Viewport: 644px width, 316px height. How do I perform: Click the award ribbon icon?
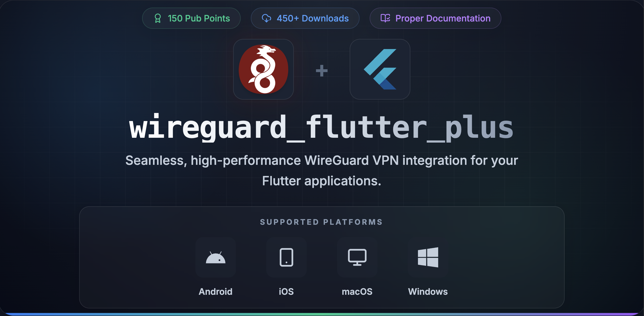(x=158, y=18)
